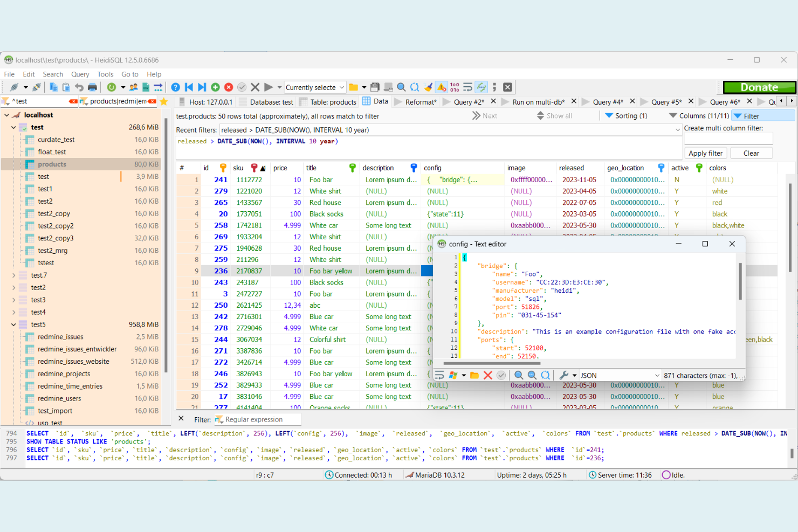This screenshot has width=798, height=532.
Task: Click the green Refresh icon
Action: (112, 87)
